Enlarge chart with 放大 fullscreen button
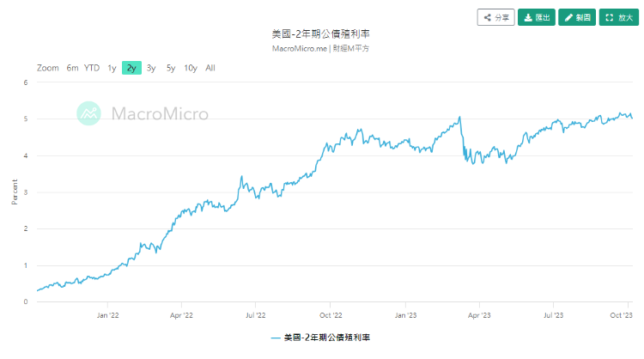 [x=618, y=17]
